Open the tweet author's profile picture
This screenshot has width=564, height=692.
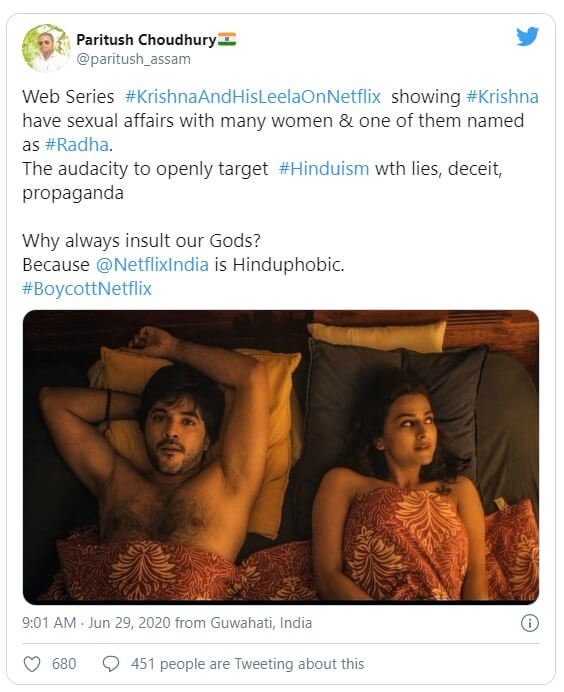pyautogui.click(x=46, y=48)
